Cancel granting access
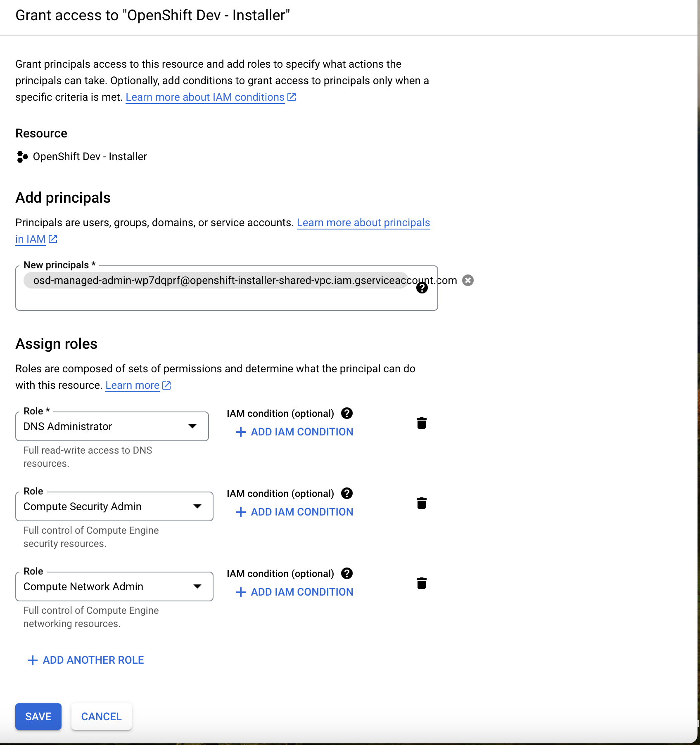The image size is (700, 745). click(x=101, y=717)
